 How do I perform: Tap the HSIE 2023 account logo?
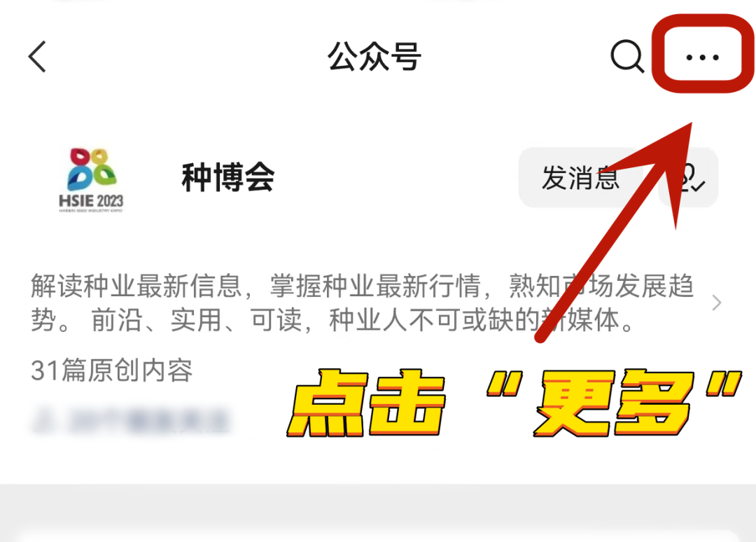pos(91,180)
